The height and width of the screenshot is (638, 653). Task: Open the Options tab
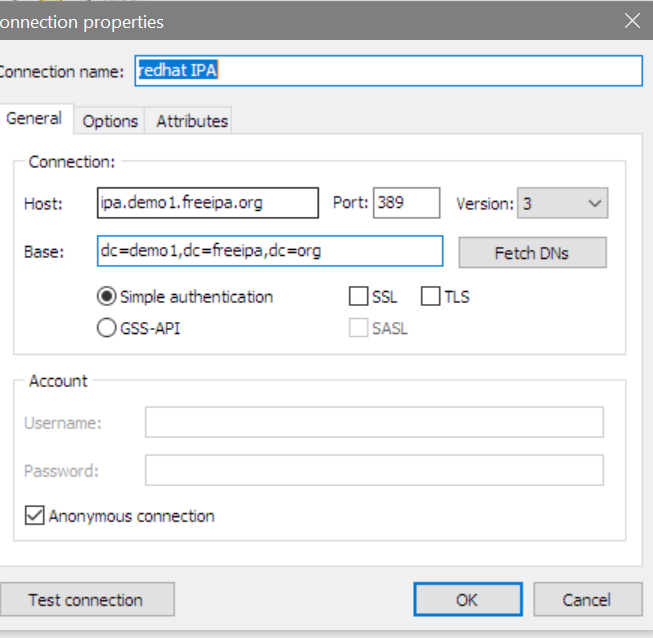coord(110,121)
